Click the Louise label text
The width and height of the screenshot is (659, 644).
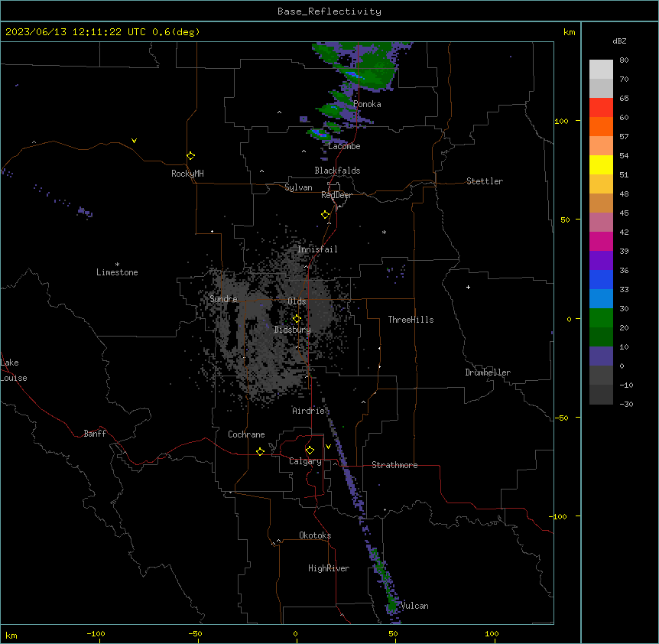point(14,378)
